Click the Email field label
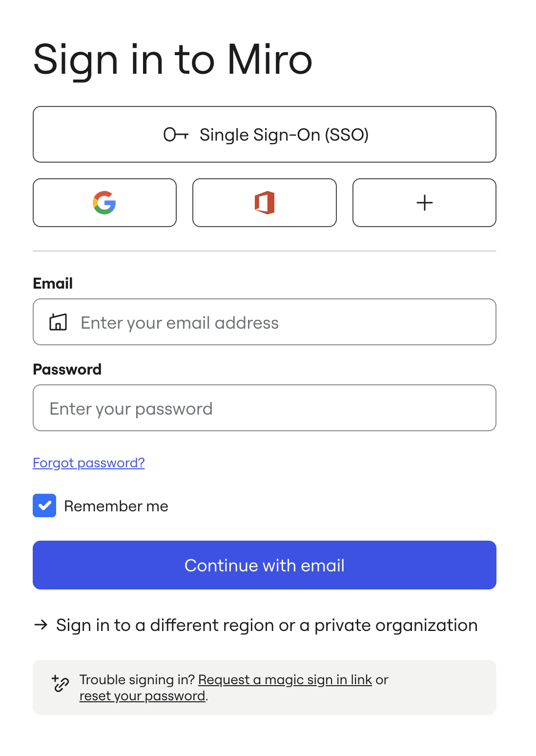 click(x=53, y=283)
